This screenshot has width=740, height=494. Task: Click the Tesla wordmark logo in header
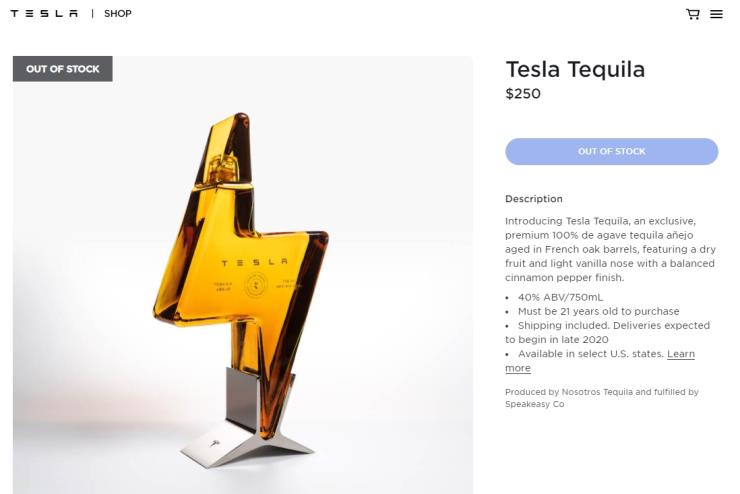pyautogui.click(x=44, y=14)
